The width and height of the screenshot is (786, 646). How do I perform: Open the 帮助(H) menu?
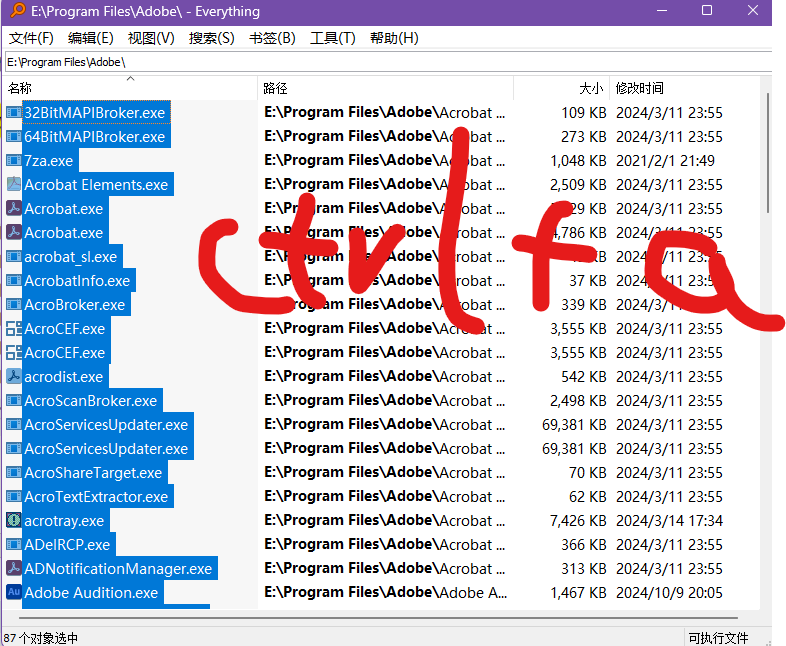coord(394,38)
